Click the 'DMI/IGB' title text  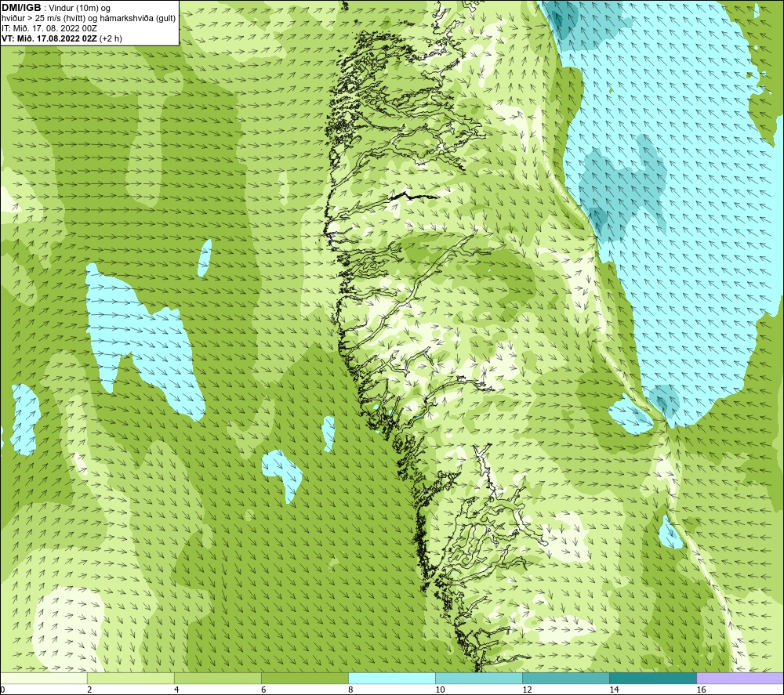[21, 8]
